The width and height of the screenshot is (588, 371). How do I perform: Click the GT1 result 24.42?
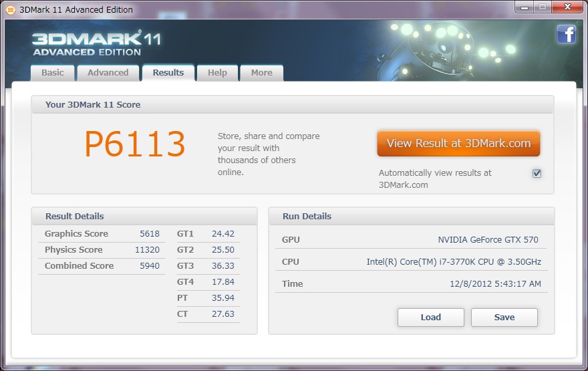[223, 234]
